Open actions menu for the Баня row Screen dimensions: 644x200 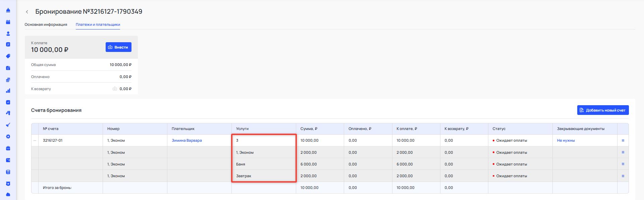[623, 164]
